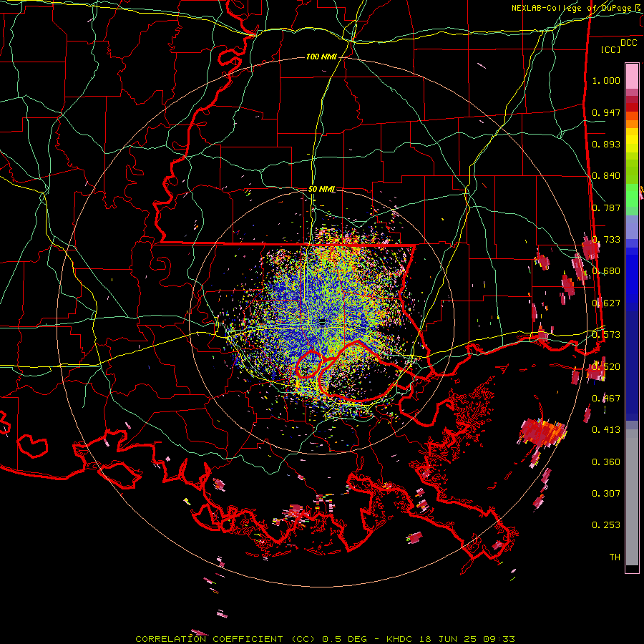Select the 0.360 scale value
This screenshot has height=644, width=644.
[606, 462]
